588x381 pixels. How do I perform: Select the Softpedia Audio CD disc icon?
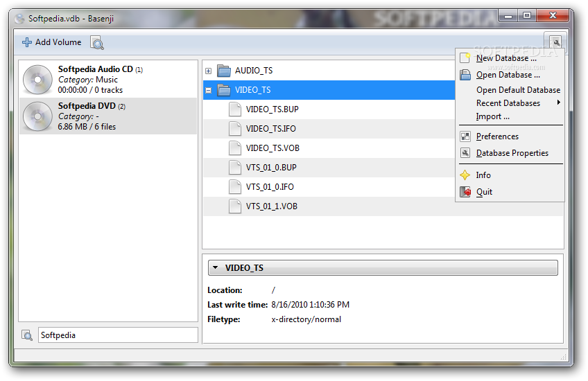click(x=37, y=80)
